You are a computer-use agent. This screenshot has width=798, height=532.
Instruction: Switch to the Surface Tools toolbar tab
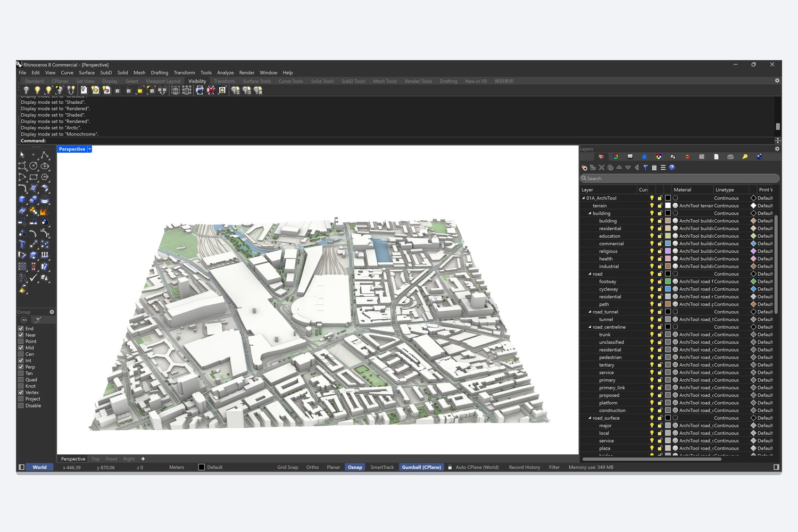(257, 81)
